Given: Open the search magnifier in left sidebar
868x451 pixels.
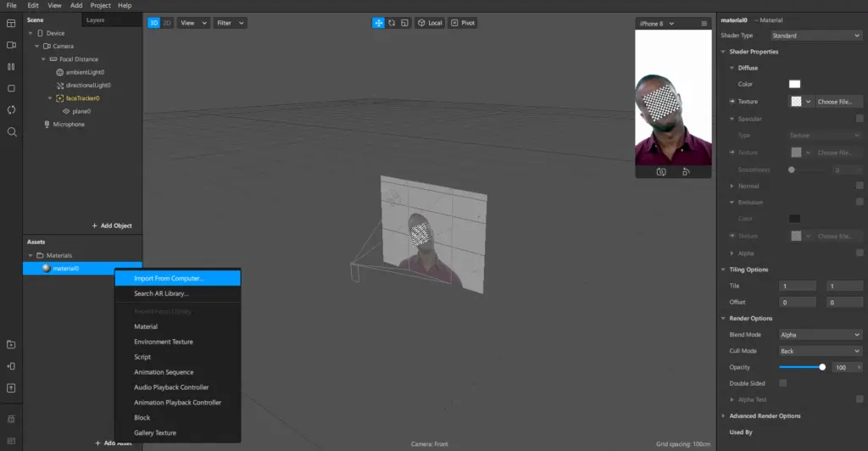Looking at the screenshot, I should pos(11,132).
